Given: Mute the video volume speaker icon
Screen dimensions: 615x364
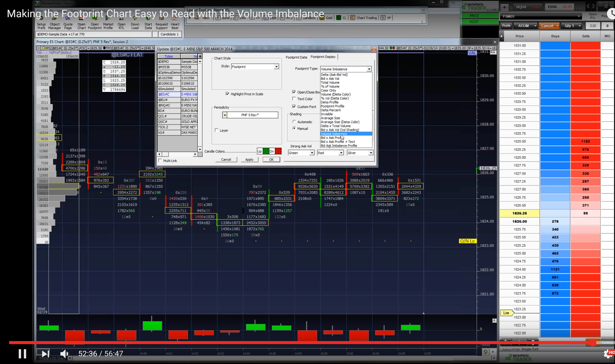Looking at the screenshot, I should (64, 354).
